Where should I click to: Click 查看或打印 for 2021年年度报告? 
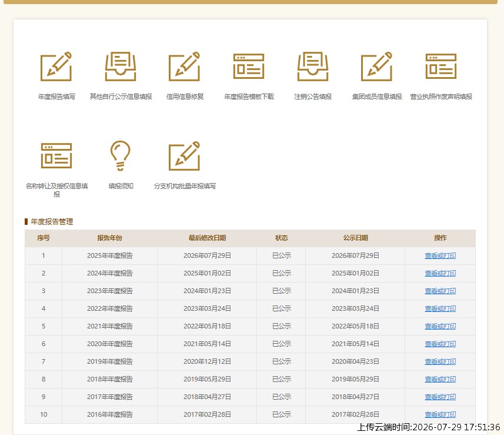pyautogui.click(x=440, y=327)
